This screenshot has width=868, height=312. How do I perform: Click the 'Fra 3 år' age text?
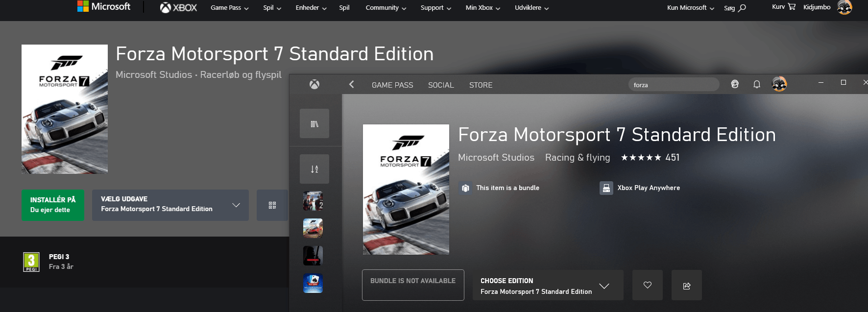pyautogui.click(x=61, y=267)
